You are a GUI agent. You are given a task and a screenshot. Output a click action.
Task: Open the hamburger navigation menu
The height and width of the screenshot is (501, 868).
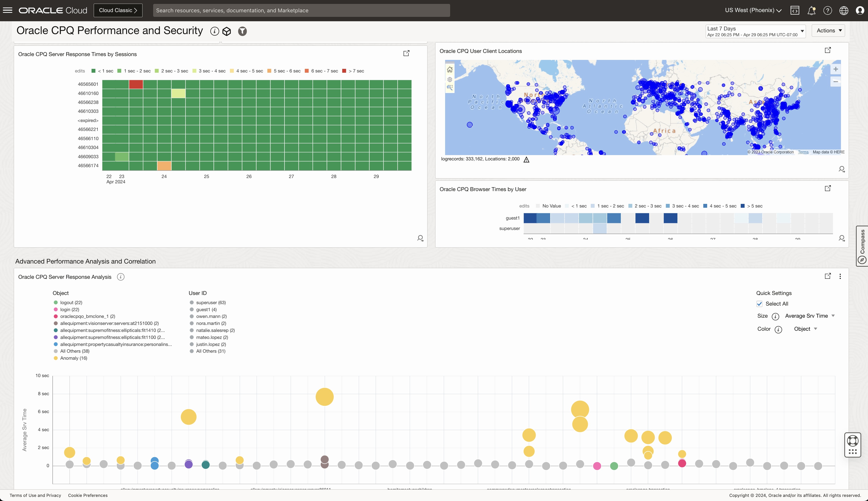click(7, 10)
